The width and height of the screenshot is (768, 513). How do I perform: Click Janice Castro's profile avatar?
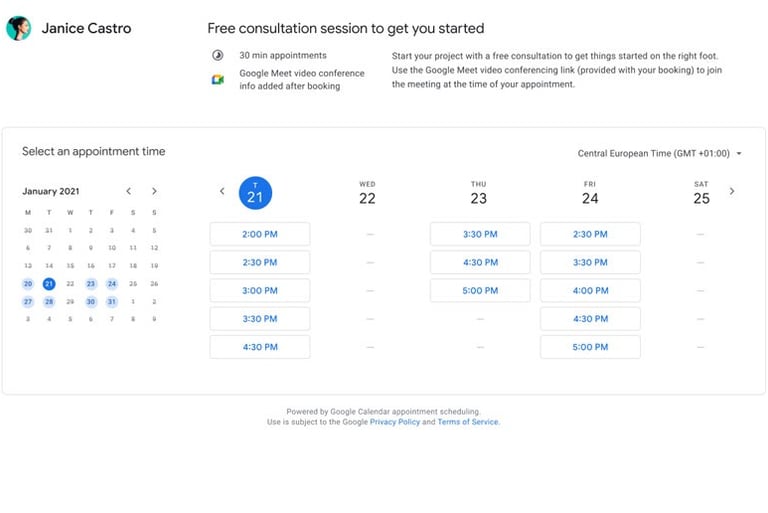click(18, 29)
